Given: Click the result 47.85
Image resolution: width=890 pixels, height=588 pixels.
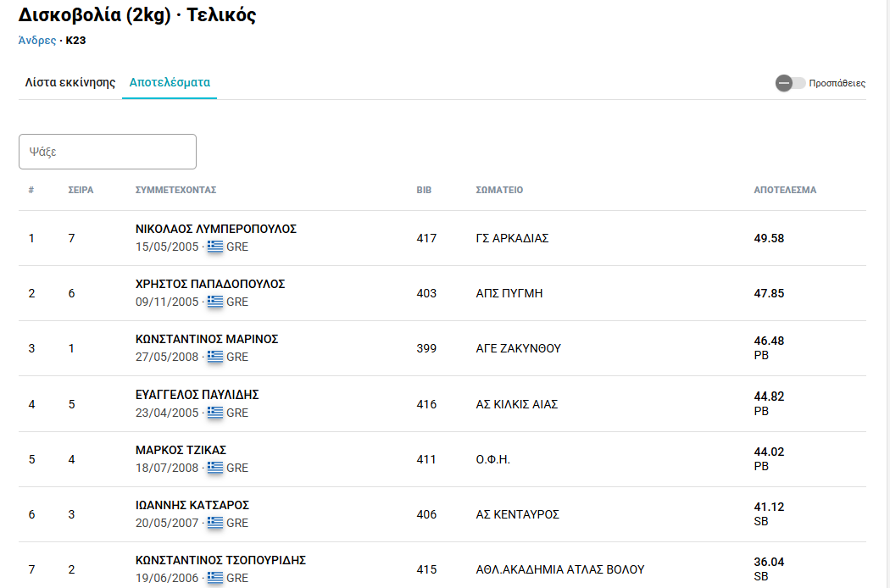Looking at the screenshot, I should [769, 293].
